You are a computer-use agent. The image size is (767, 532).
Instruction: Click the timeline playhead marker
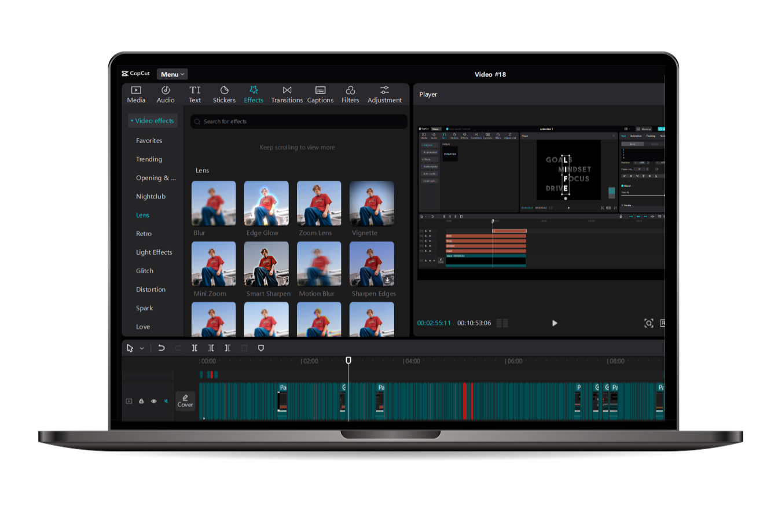coord(348,360)
